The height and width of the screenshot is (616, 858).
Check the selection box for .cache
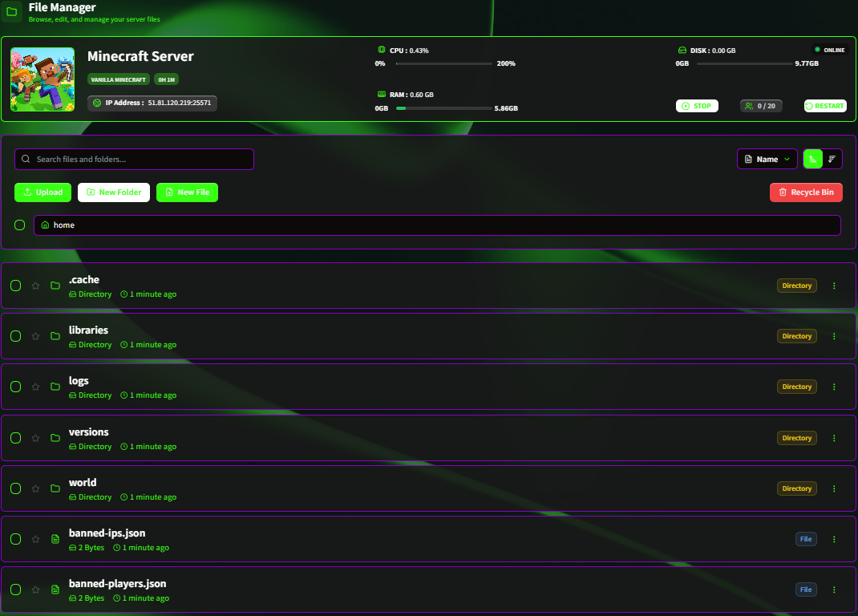tap(15, 285)
